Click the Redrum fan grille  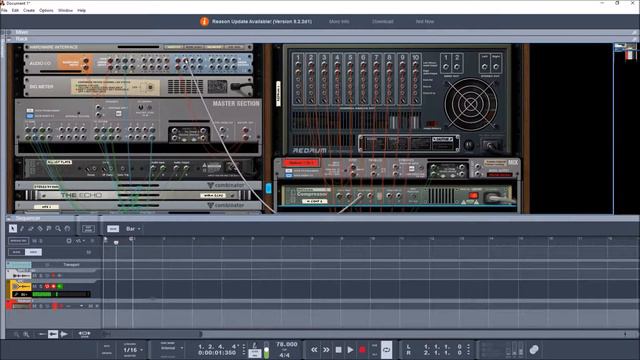tap(470, 104)
